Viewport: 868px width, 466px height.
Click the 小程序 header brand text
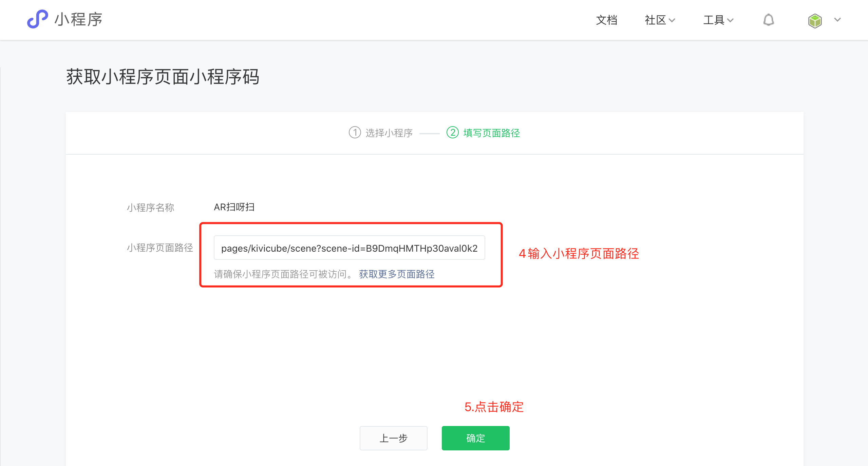(78, 19)
